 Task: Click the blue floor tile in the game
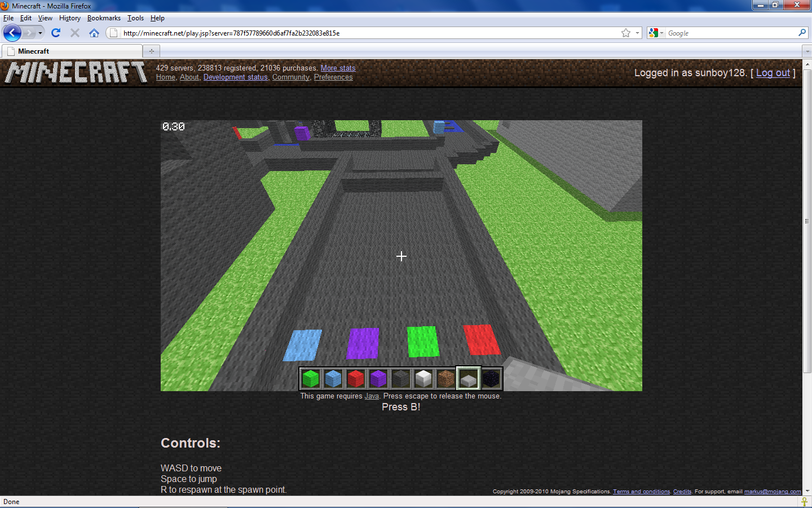click(303, 345)
